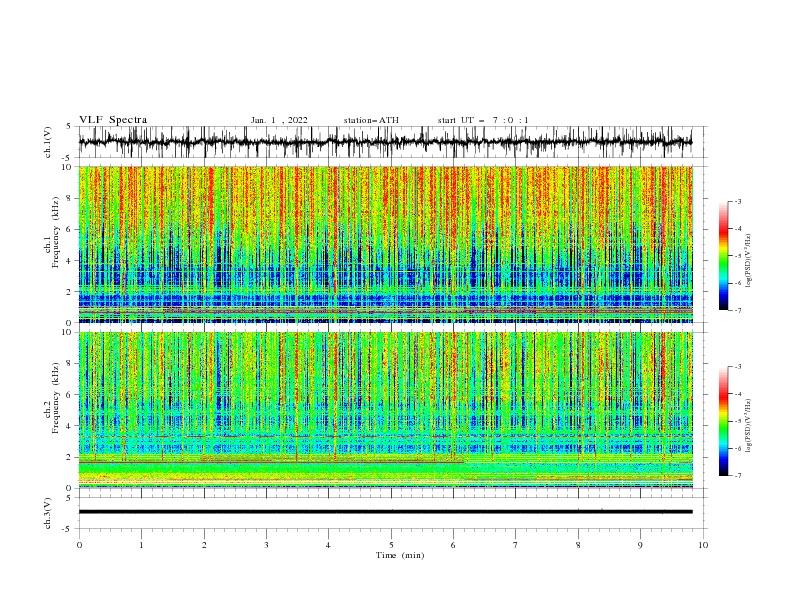Screen dimensions: 792x612
Task: Click the "start UT = 7 :0 :1" text
Action: pyautogui.click(x=483, y=120)
